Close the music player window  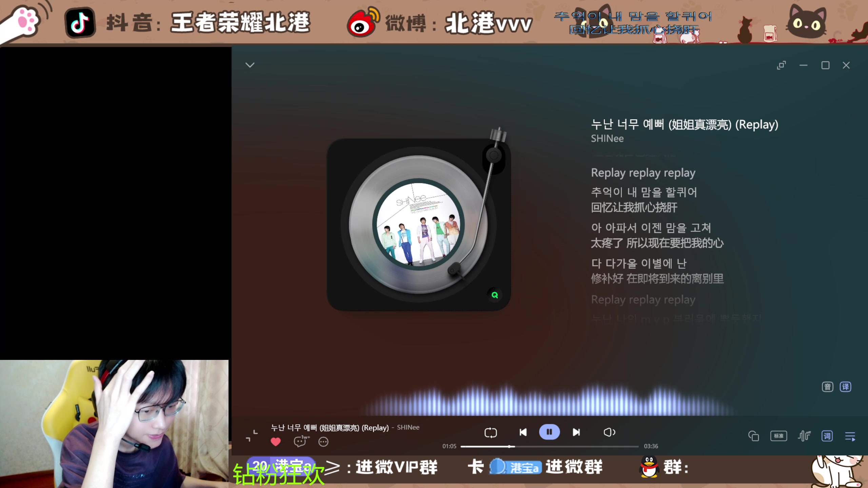pos(846,65)
